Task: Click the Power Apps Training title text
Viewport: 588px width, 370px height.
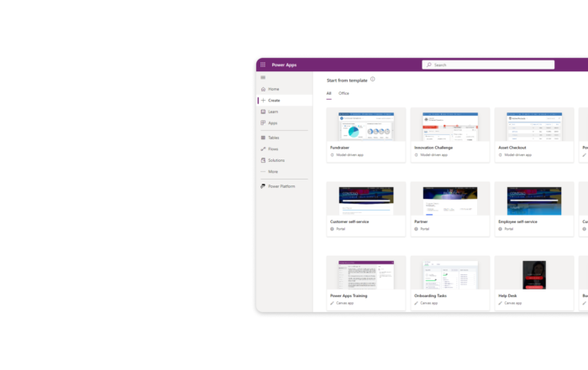Action: click(x=349, y=296)
